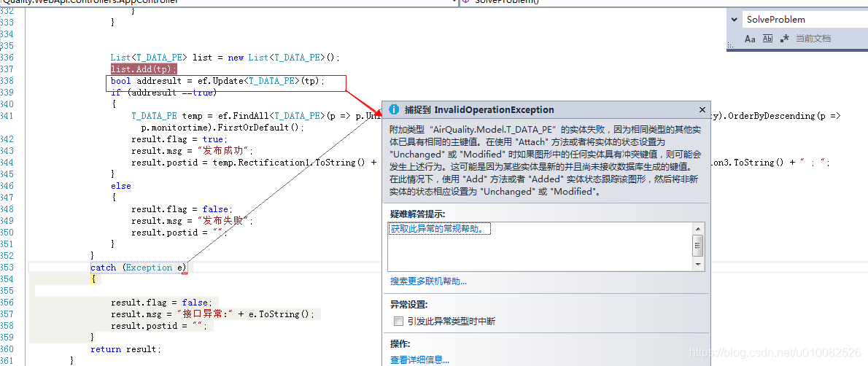Toggle Match case (Aa) in find box

tap(750, 39)
